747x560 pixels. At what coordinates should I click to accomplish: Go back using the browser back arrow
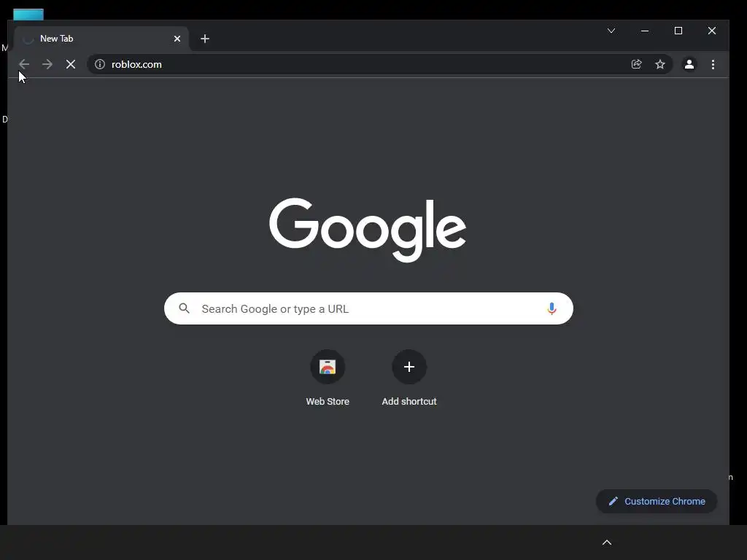tap(24, 64)
